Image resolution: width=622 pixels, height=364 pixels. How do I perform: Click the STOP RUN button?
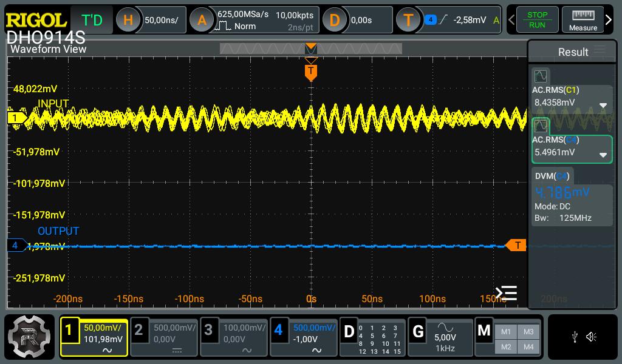(537, 20)
